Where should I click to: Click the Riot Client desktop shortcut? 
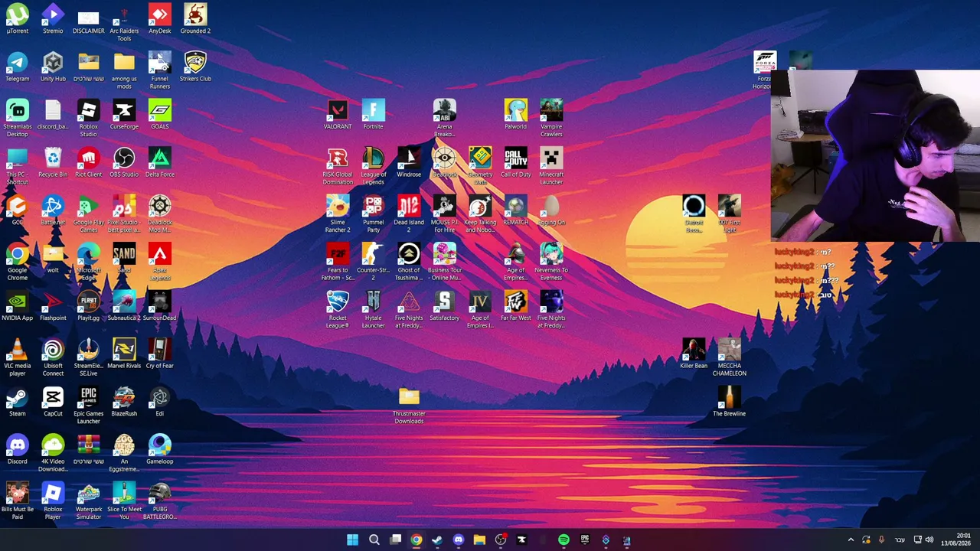coord(88,162)
